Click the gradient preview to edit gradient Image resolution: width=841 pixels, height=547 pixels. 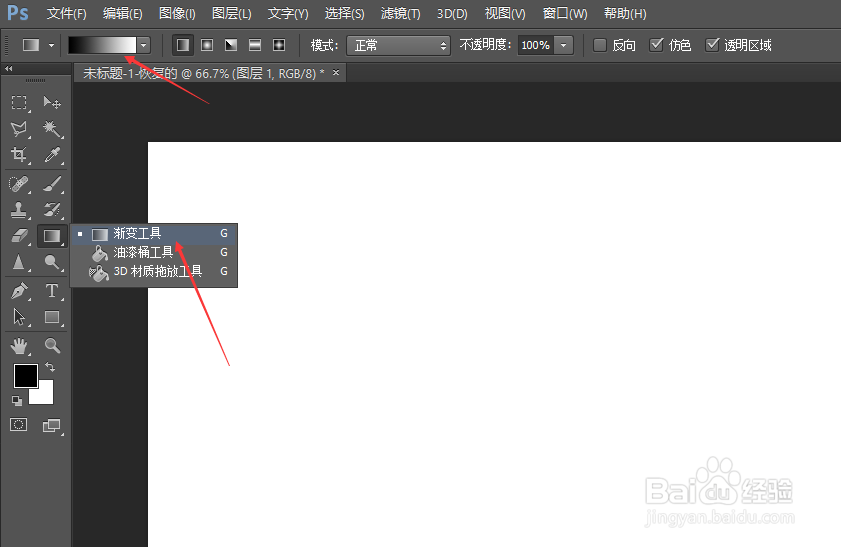pyautogui.click(x=102, y=46)
